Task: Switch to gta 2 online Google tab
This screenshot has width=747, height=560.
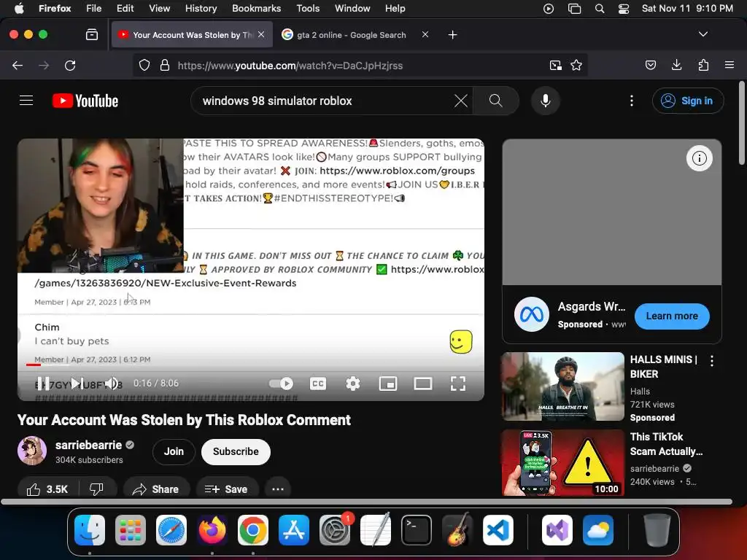Action: coord(351,35)
